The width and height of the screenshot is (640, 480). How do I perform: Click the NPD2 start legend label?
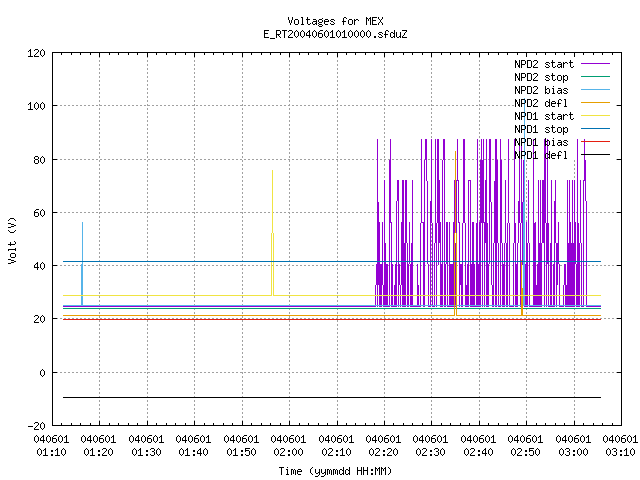[544, 64]
